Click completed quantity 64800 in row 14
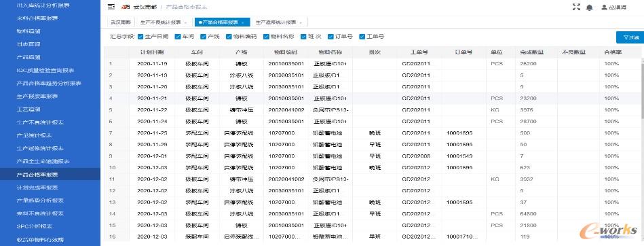Screen dimensions: 644x246 click(528, 213)
